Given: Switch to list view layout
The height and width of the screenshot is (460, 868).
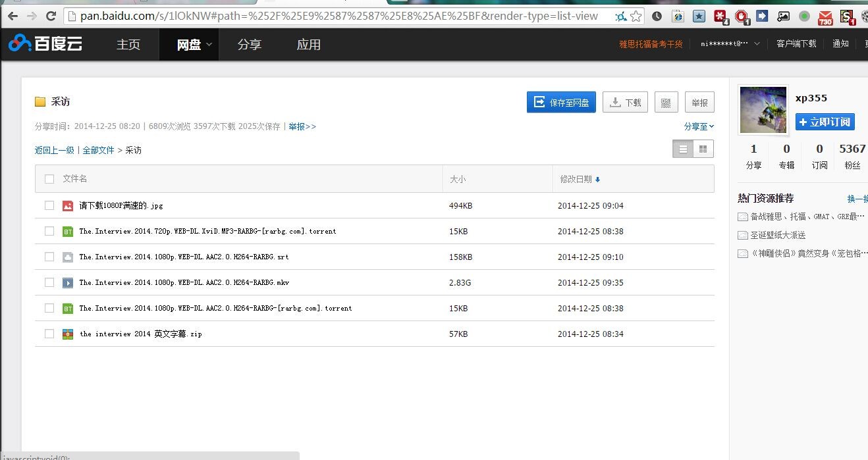Looking at the screenshot, I should coord(683,149).
